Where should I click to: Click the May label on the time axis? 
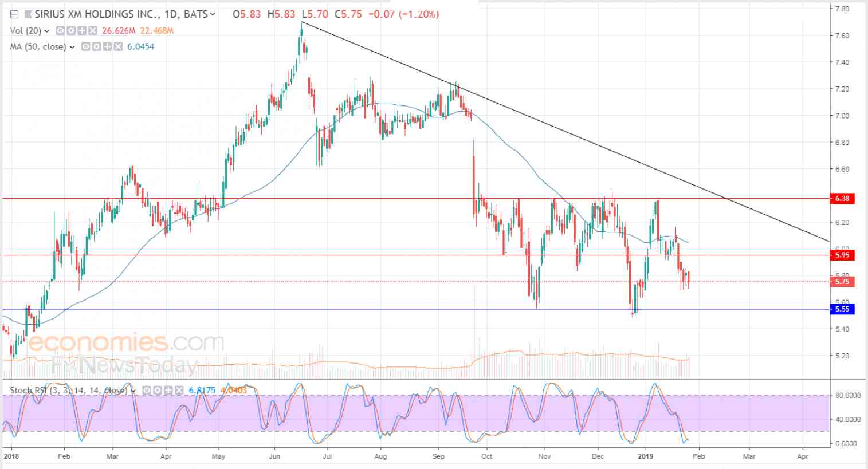pyautogui.click(x=218, y=457)
